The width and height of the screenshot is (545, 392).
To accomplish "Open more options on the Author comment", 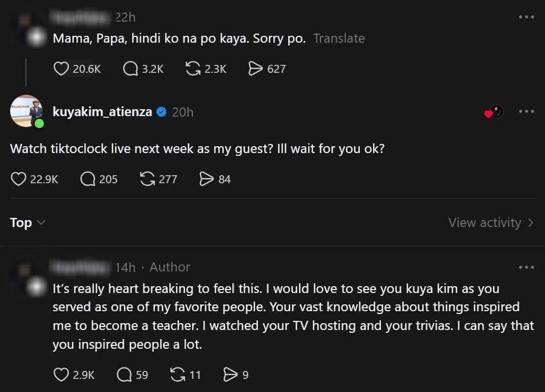I will (526, 267).
